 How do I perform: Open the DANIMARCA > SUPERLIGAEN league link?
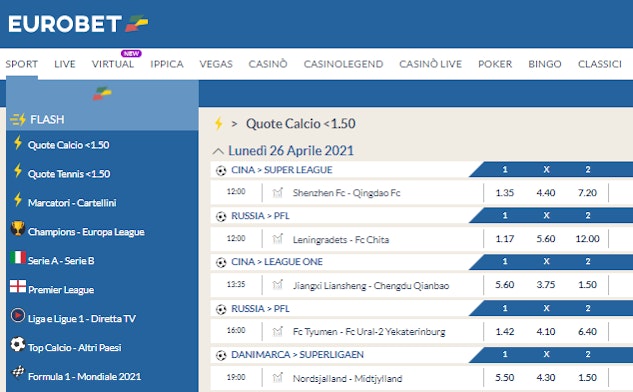(298, 355)
